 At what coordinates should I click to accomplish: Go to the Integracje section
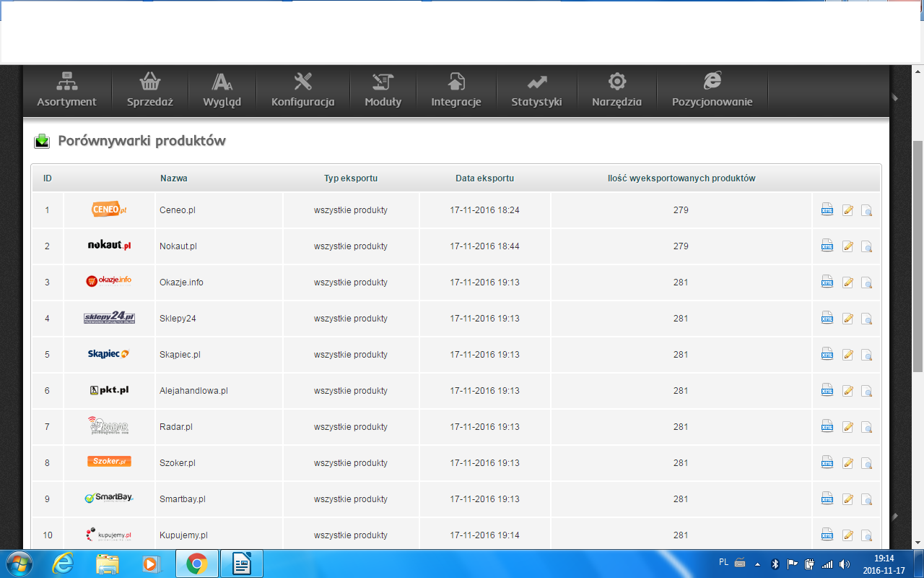point(456,90)
